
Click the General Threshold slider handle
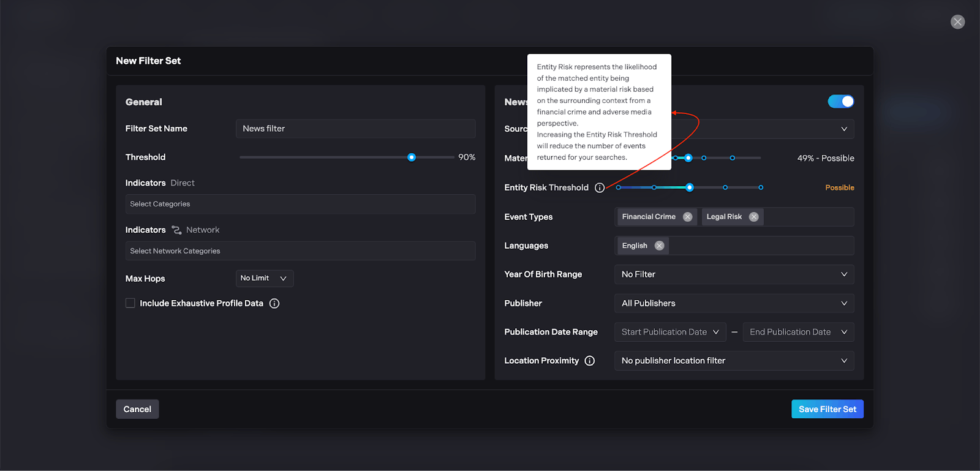pyautogui.click(x=412, y=157)
